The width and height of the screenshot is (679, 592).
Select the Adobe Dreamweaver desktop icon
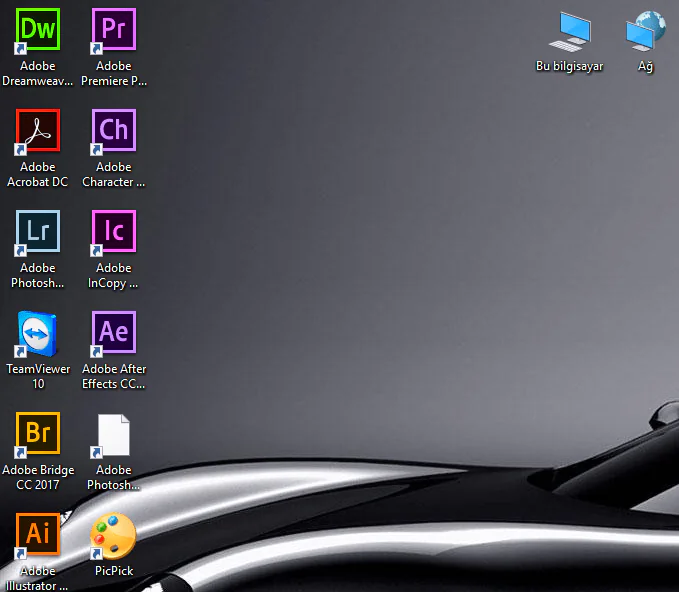pos(38,30)
